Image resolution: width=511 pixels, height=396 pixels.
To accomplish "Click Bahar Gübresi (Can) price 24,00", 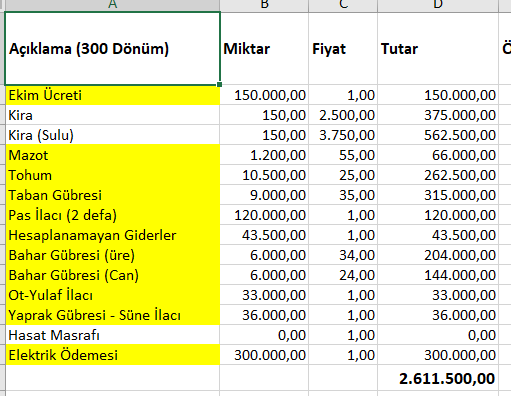I will (x=343, y=275).
